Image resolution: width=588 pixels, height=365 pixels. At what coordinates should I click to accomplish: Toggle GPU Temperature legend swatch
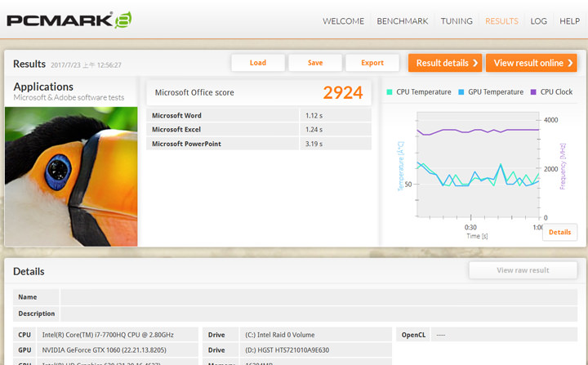pos(461,92)
